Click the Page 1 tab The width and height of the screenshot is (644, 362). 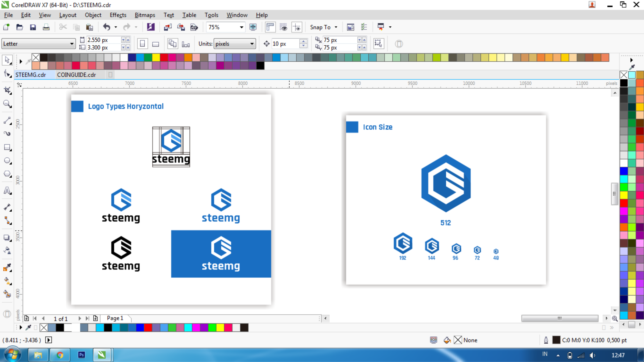[x=115, y=318]
